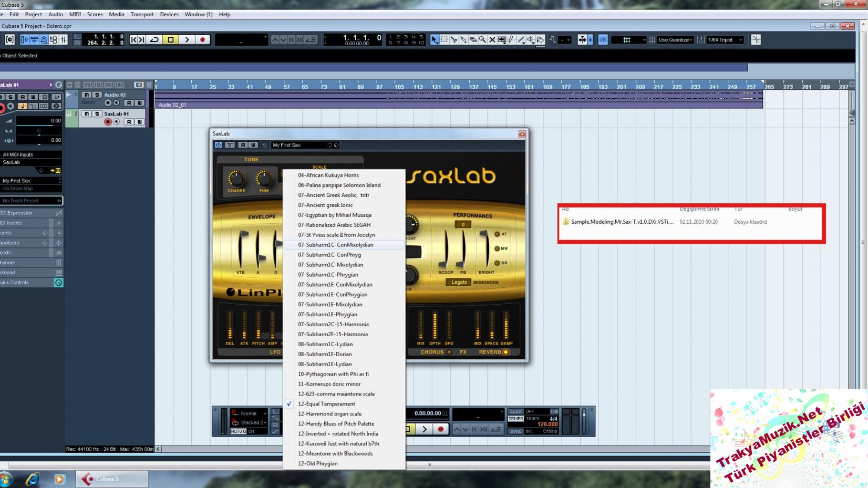Click the Legato button in SaxLab

click(459, 282)
